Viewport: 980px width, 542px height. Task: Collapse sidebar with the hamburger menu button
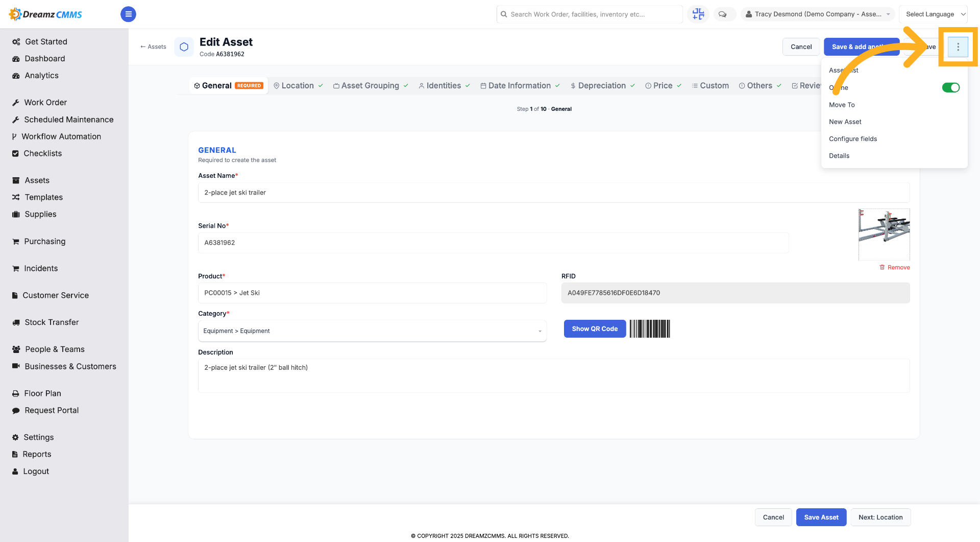pos(128,14)
